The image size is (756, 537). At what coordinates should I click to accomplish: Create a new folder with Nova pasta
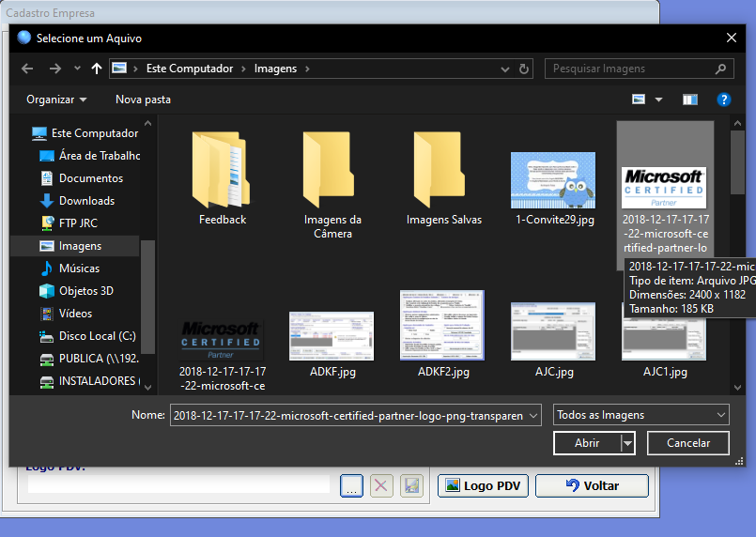[143, 100]
